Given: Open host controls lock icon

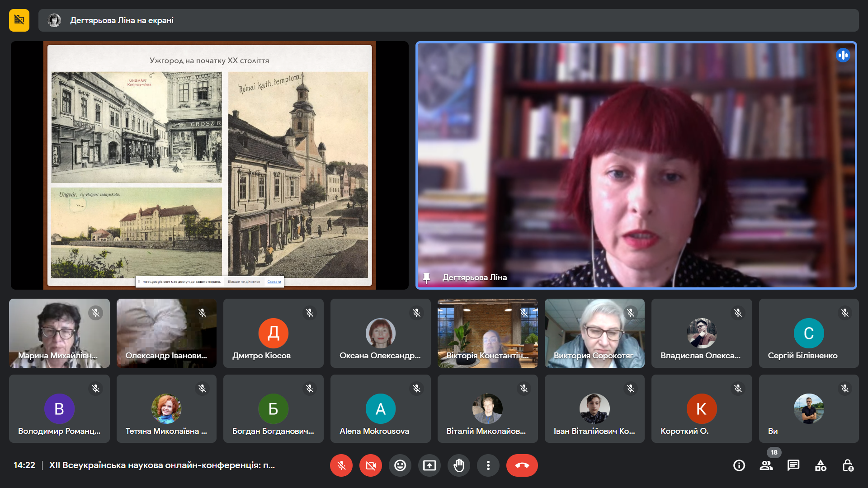Looking at the screenshot, I should 848,465.
